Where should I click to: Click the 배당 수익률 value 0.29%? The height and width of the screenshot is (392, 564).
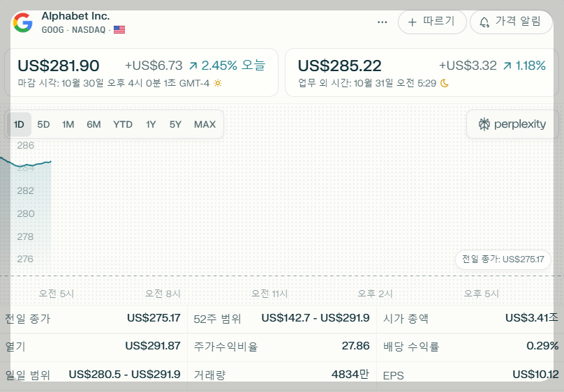542,346
